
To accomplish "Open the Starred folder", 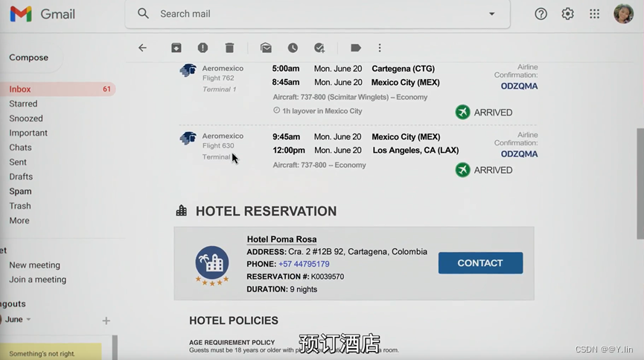I will (x=23, y=104).
